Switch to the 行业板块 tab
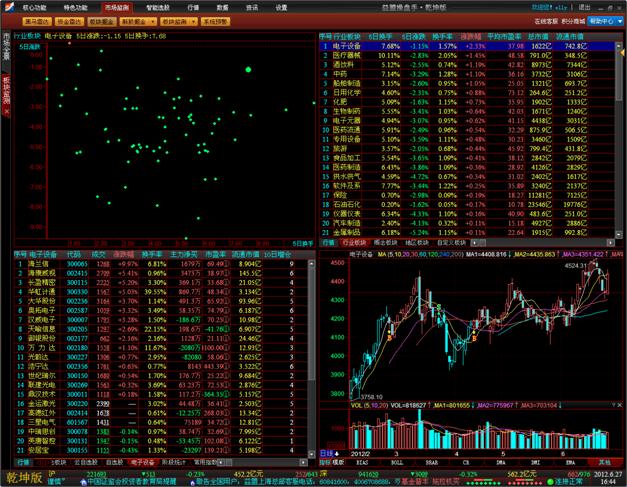The image size is (627, 487). coord(354,242)
